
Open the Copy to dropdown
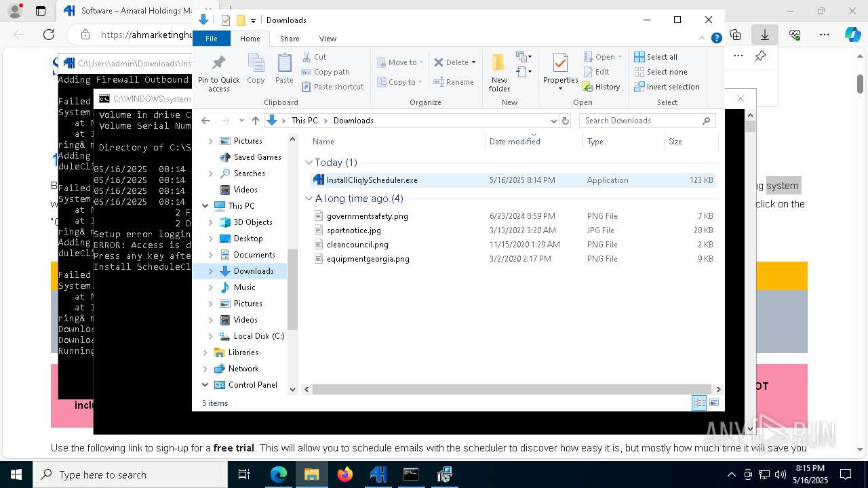[x=400, y=82]
